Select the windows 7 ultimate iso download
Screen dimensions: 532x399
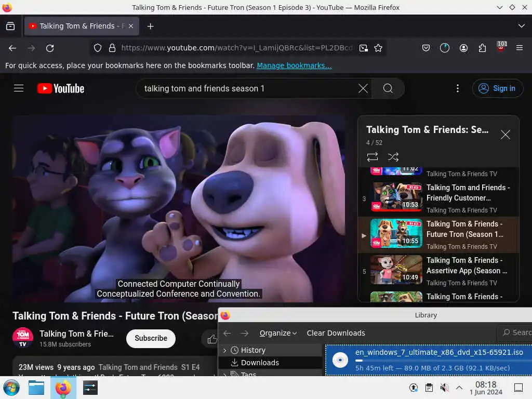pyautogui.click(x=429, y=360)
